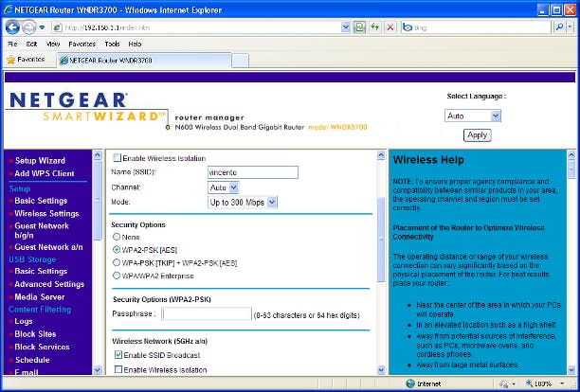Viewport: 580px width, 392px height.
Task: Open Media Server link
Action: click(39, 297)
